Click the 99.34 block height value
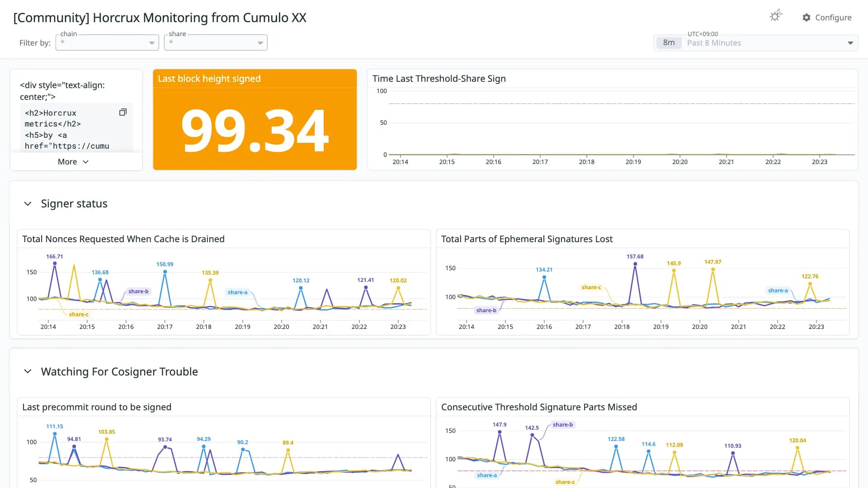Screen dimensions: 868x488 pyautogui.click(x=255, y=131)
